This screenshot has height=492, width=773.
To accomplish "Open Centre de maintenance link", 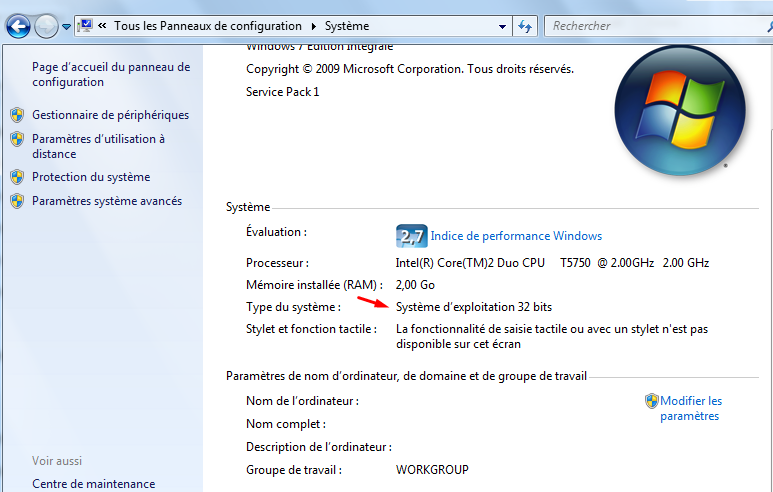I will coord(94,484).
